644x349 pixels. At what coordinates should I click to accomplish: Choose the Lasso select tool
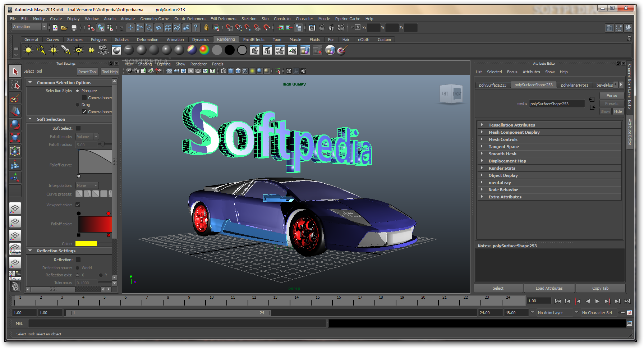pos(15,85)
